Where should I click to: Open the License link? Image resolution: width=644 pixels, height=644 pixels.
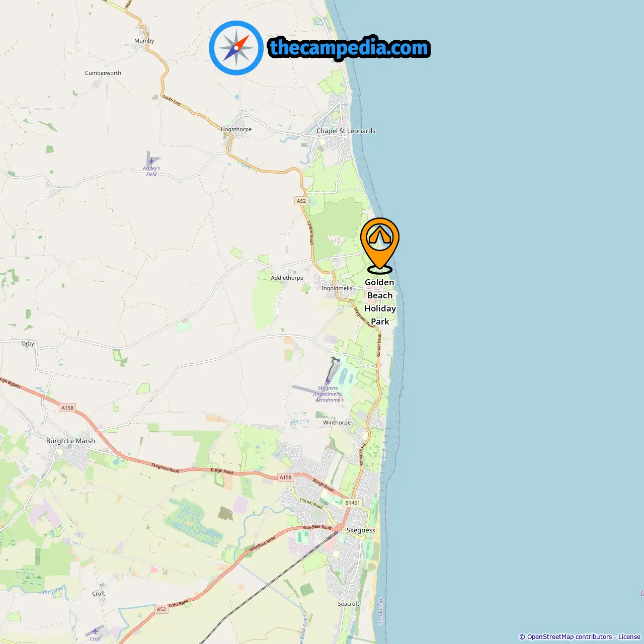coord(629,637)
